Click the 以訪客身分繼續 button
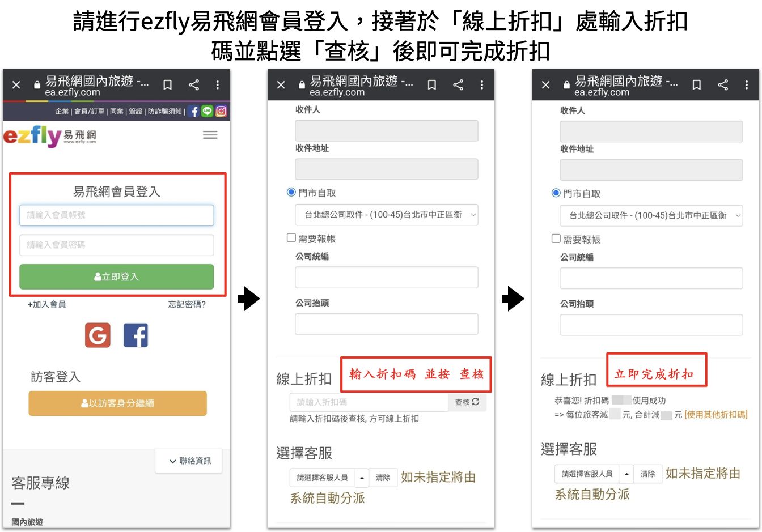The width and height of the screenshot is (762, 532). 118,403
